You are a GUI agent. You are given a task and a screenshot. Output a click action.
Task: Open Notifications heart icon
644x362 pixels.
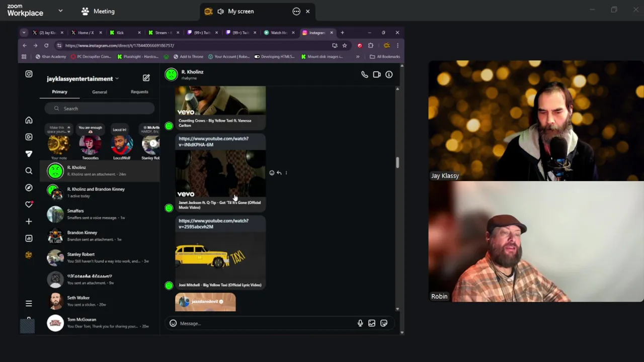[29, 204]
